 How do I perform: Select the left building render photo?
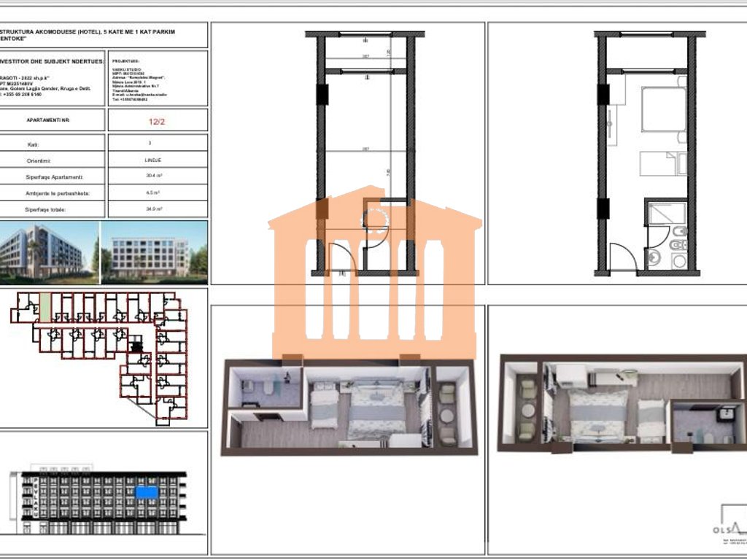coord(50,252)
